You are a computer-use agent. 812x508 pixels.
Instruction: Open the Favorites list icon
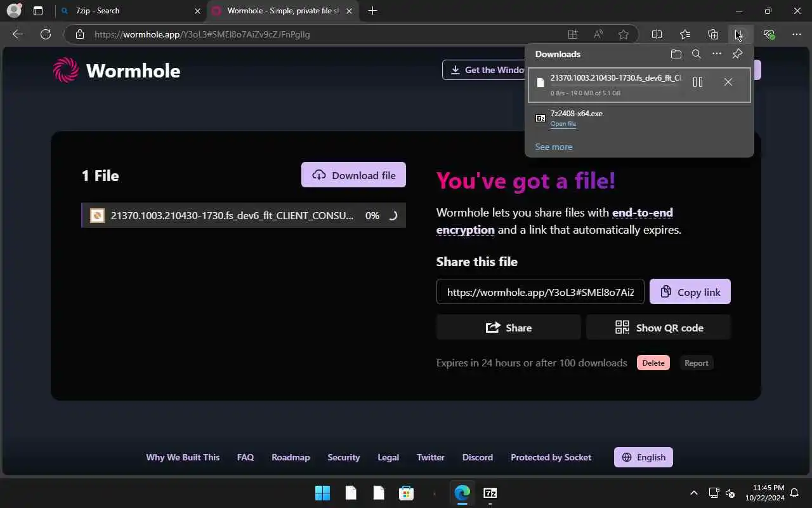[x=685, y=34]
